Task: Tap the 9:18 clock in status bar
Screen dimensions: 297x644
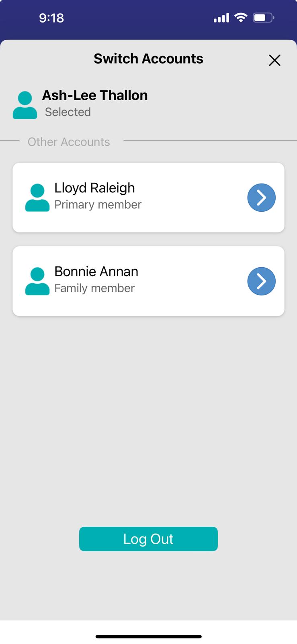Action: pos(51,18)
